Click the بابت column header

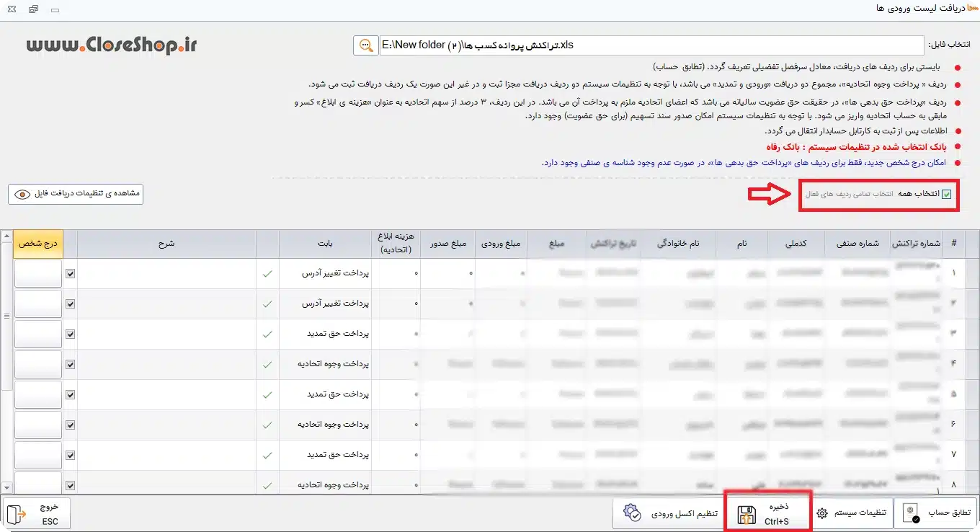(x=326, y=244)
